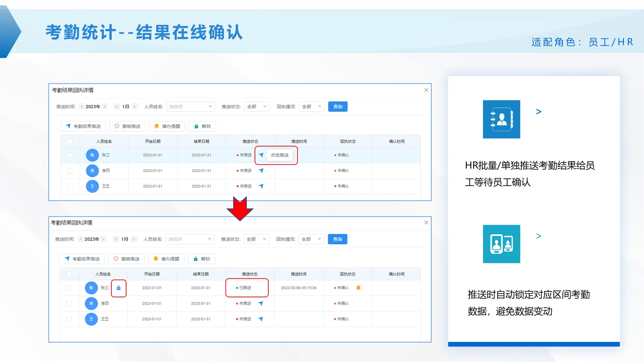Screen dimensions: 644x362
Task: Go to previous month in top dialog
Action: point(117,107)
